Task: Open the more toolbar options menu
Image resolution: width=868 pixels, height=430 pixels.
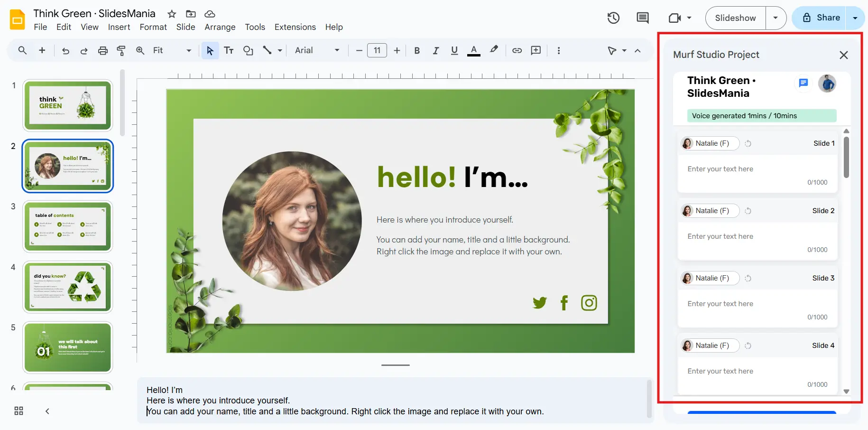Action: click(x=559, y=50)
